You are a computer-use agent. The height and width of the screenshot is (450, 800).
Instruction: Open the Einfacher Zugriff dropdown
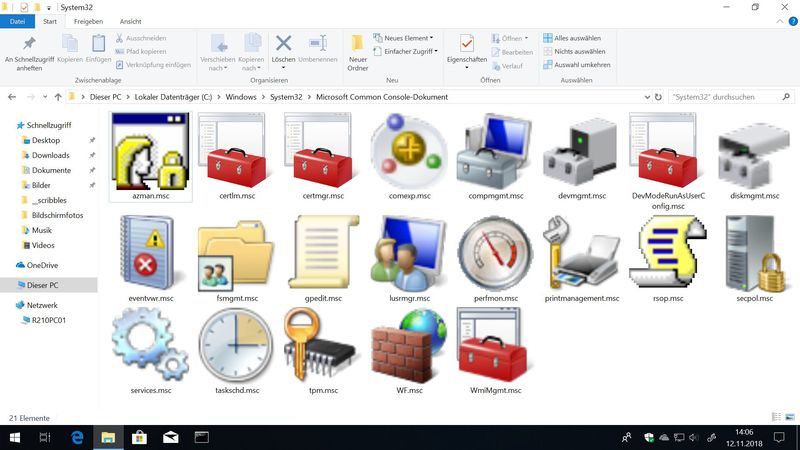click(x=405, y=51)
